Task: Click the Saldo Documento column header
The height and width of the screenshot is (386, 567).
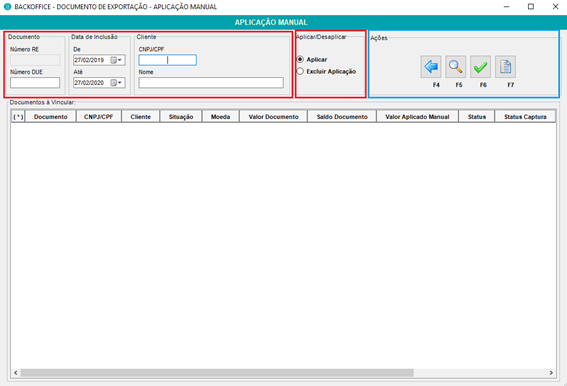Action: click(x=342, y=117)
